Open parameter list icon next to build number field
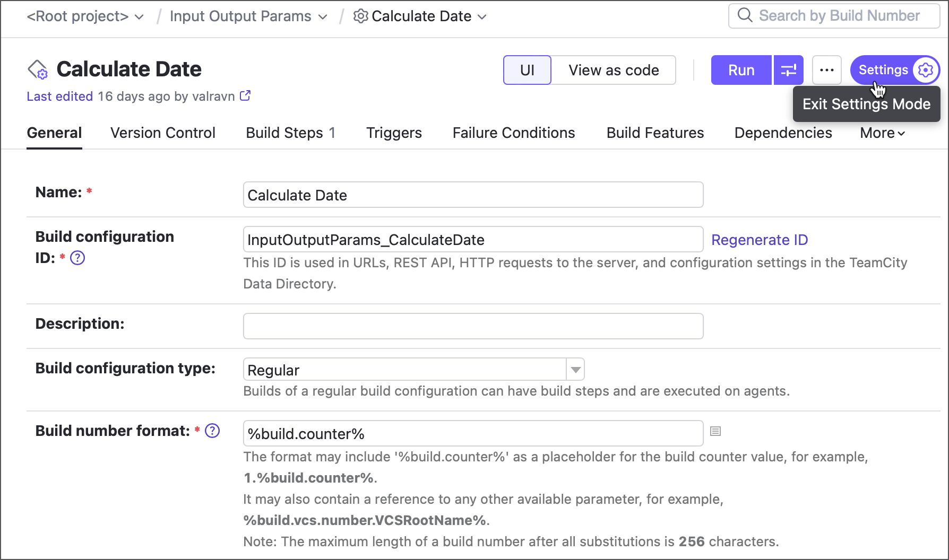This screenshot has height=560, width=949. tap(715, 432)
